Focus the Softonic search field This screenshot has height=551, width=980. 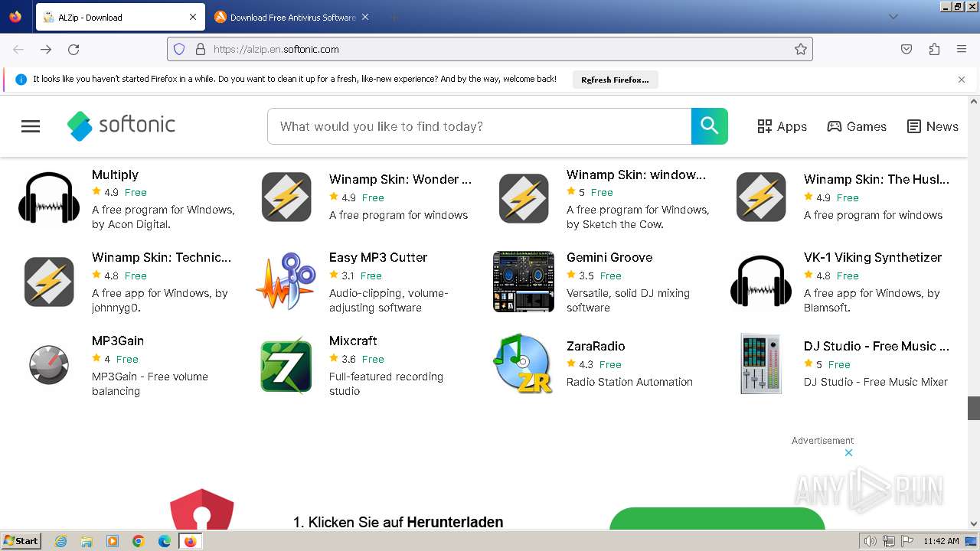pos(479,126)
